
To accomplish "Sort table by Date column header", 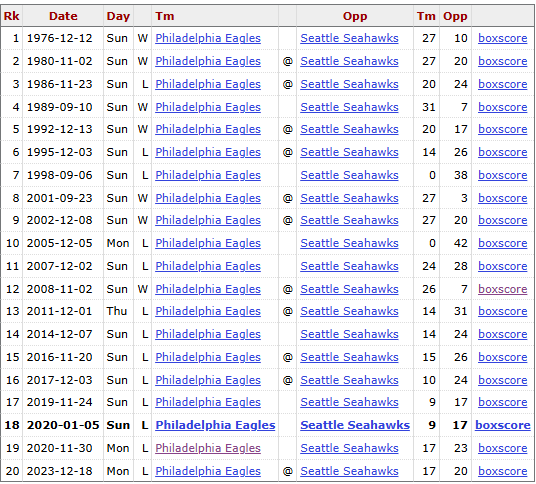I will click(63, 16).
